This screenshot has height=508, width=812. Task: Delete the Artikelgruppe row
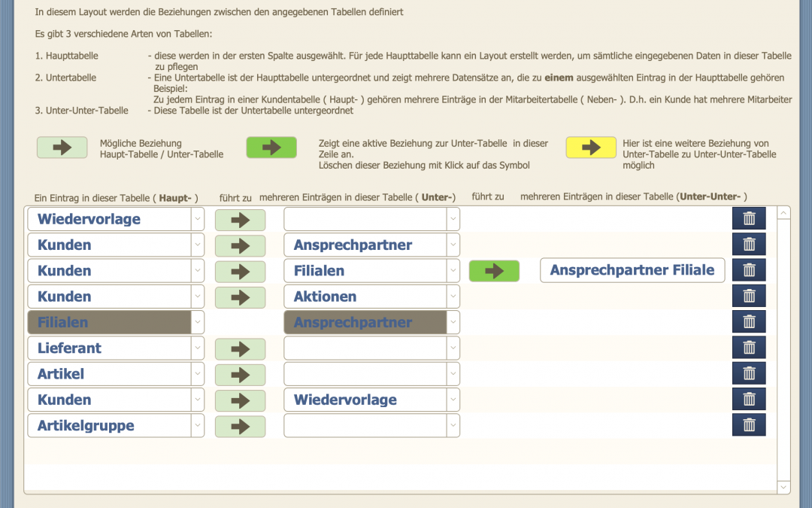[749, 425]
